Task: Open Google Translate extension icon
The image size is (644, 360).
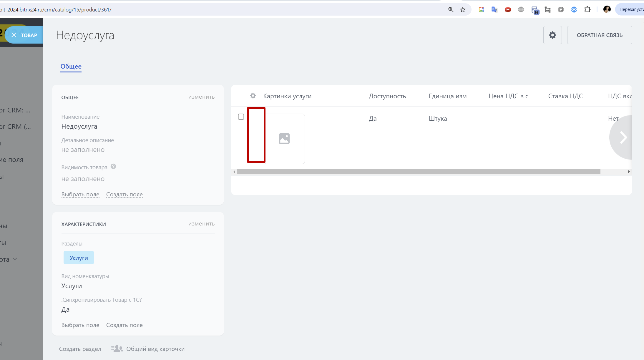Action: 494,10
